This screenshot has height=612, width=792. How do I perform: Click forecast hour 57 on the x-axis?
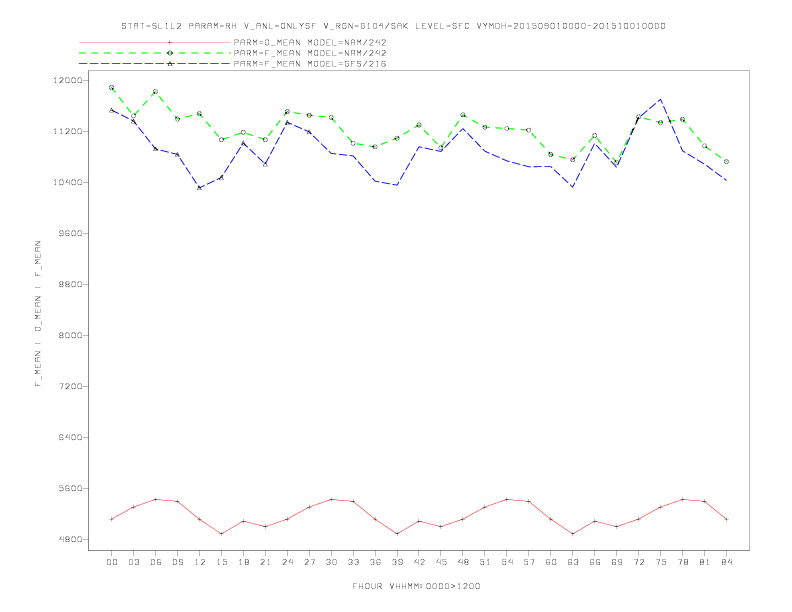529,562
